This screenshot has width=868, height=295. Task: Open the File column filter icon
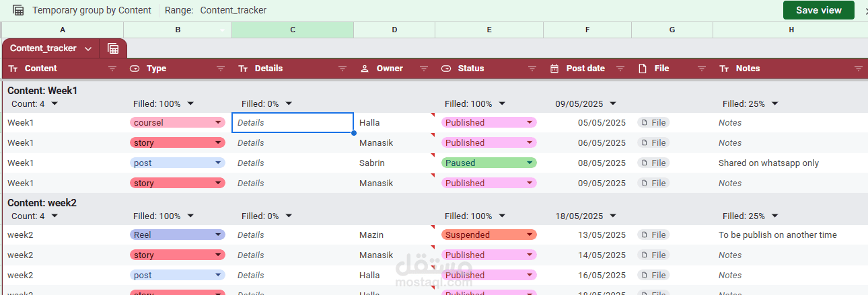pyautogui.click(x=702, y=69)
